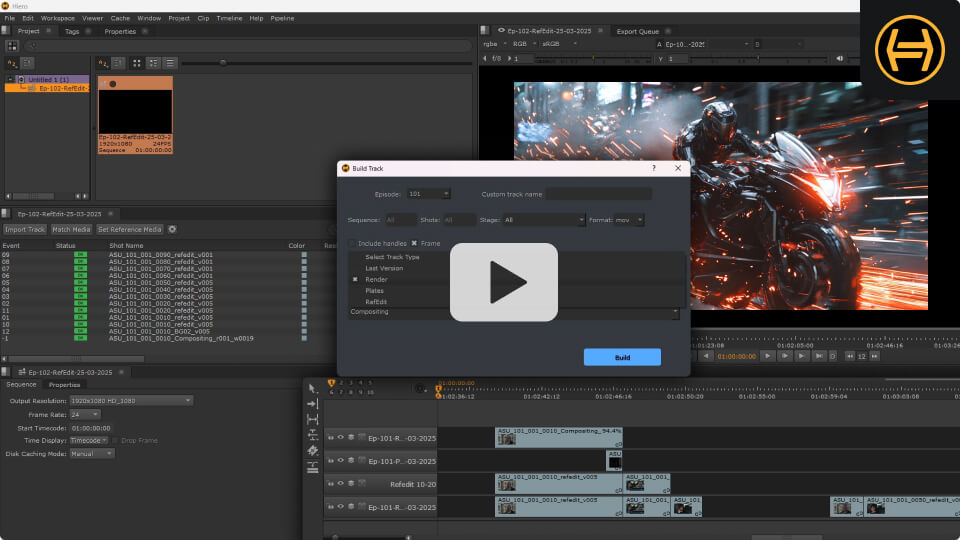Image resolution: width=960 pixels, height=540 pixels.
Task: Open the Format dropdown set to mov
Action: (x=630, y=220)
